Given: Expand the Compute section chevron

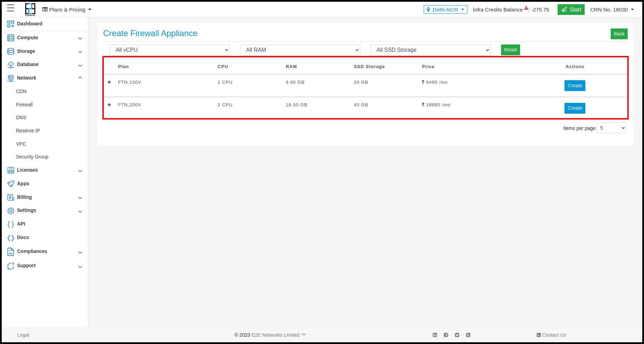Looking at the screenshot, I should tap(80, 39).
